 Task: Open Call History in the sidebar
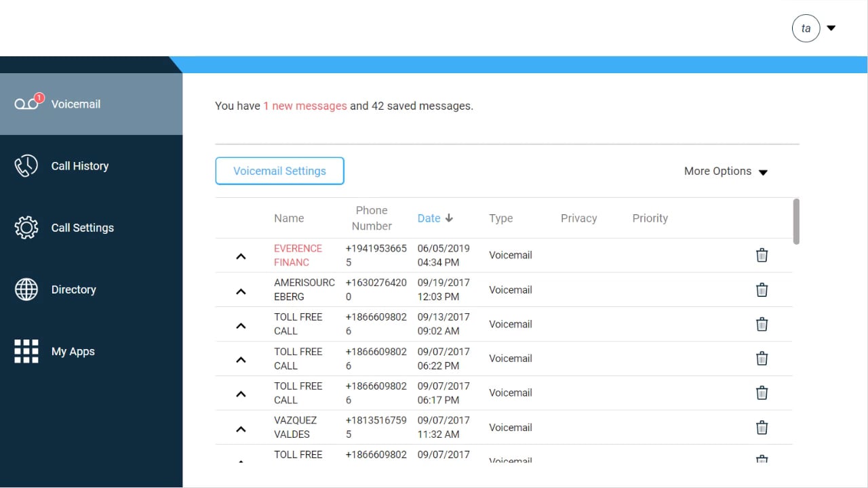coord(91,166)
